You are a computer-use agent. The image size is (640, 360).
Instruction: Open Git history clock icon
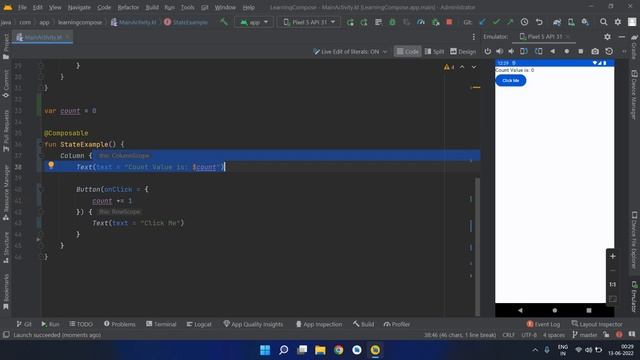point(524,22)
